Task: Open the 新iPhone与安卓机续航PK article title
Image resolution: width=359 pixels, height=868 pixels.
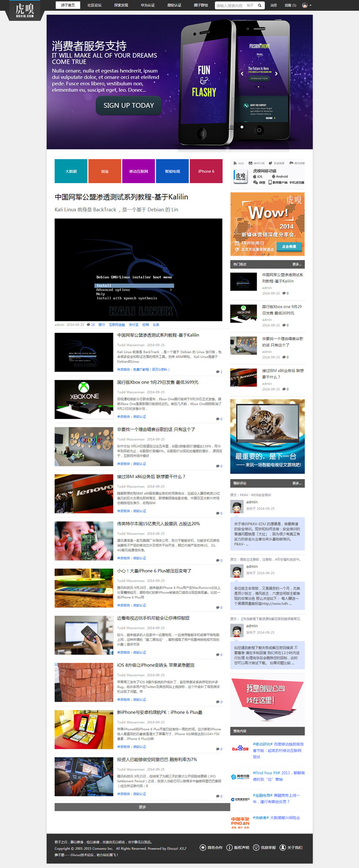Action: 160,712
